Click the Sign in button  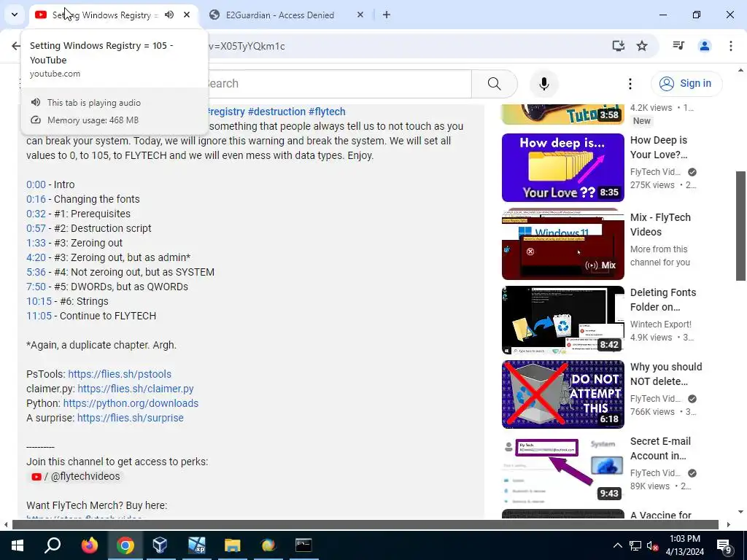(686, 83)
